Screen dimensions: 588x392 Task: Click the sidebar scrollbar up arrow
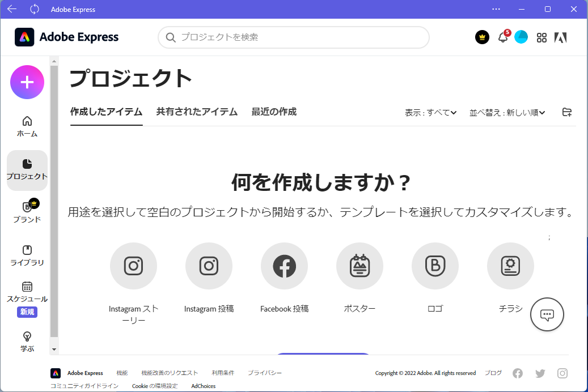(x=54, y=61)
